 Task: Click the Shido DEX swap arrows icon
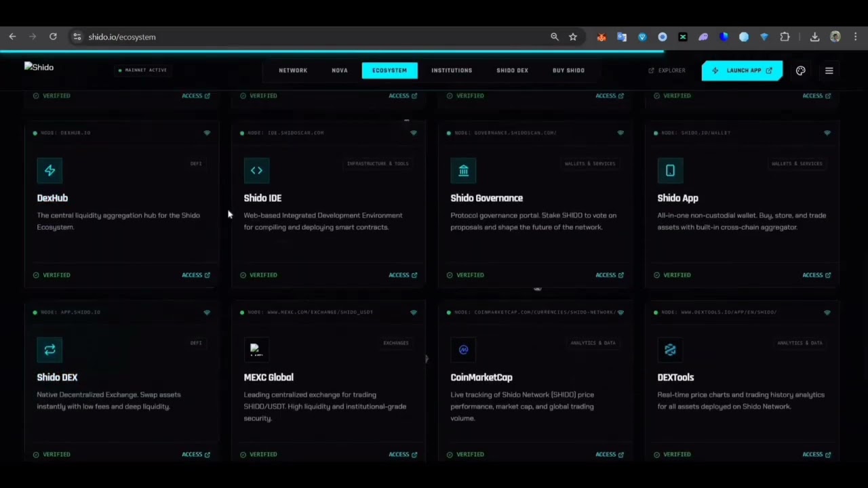(50, 350)
